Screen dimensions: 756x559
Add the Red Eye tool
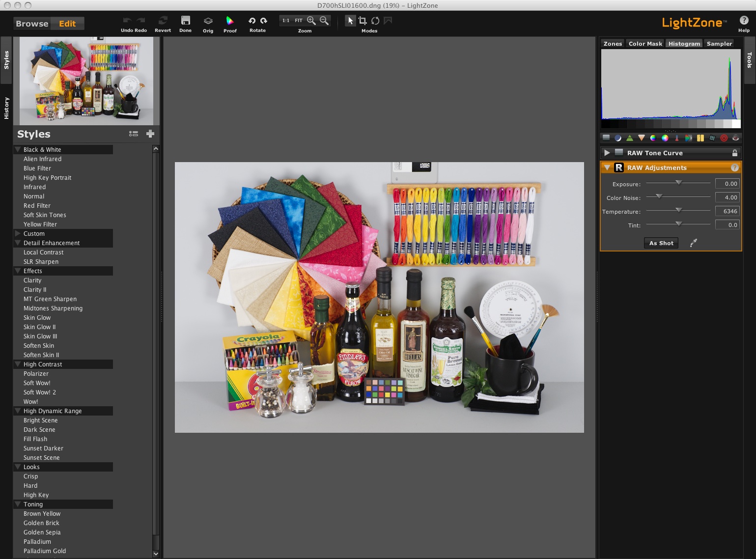(x=735, y=138)
